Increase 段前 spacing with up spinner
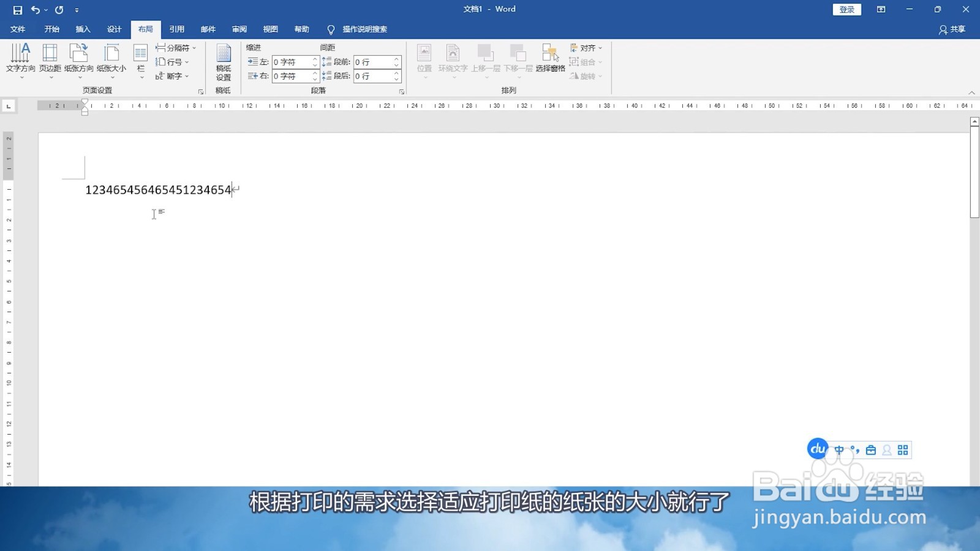Viewport: 980px width, 551px height. coord(396,59)
